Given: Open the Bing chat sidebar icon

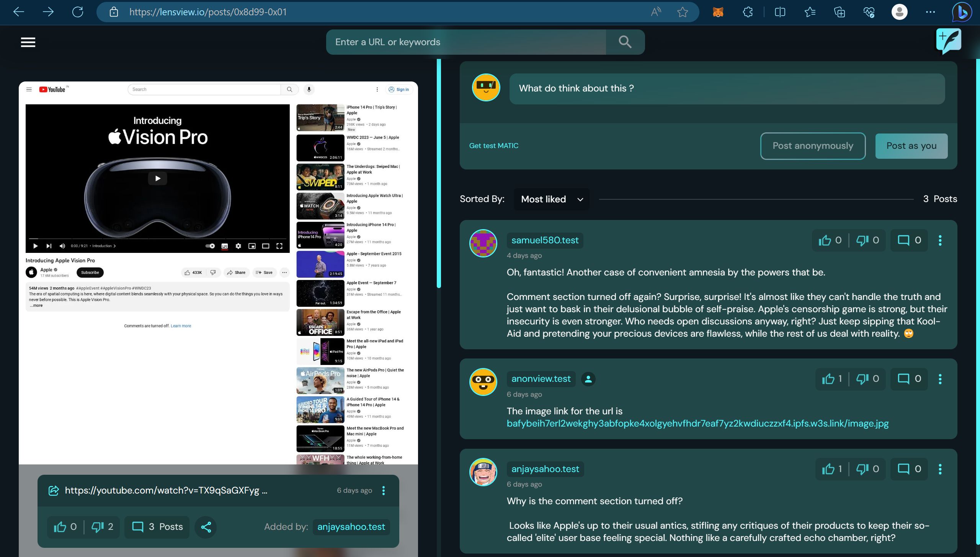Looking at the screenshot, I should tap(962, 12).
